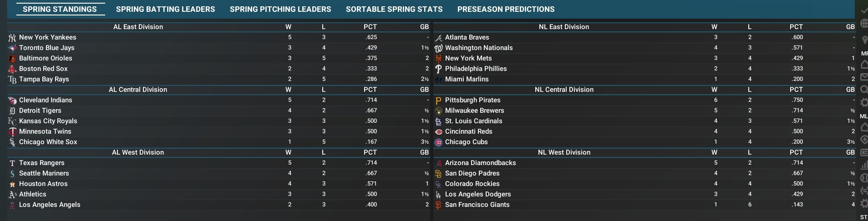Click the globe icon in right sidebar
Image resolution: width=868 pixels, height=221 pixels.
point(864,24)
